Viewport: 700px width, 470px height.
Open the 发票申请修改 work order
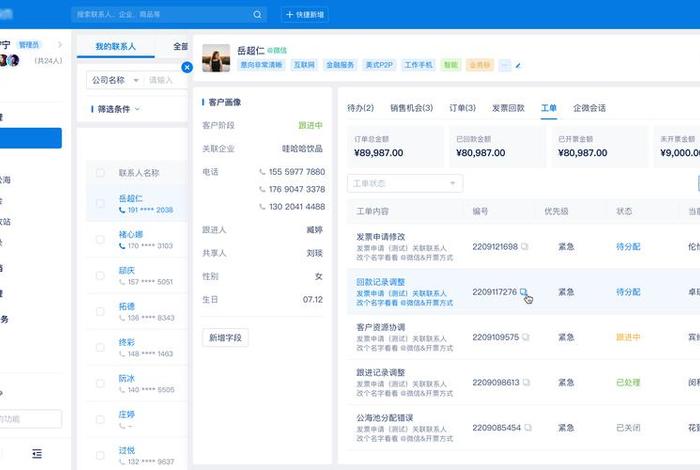[380, 237]
